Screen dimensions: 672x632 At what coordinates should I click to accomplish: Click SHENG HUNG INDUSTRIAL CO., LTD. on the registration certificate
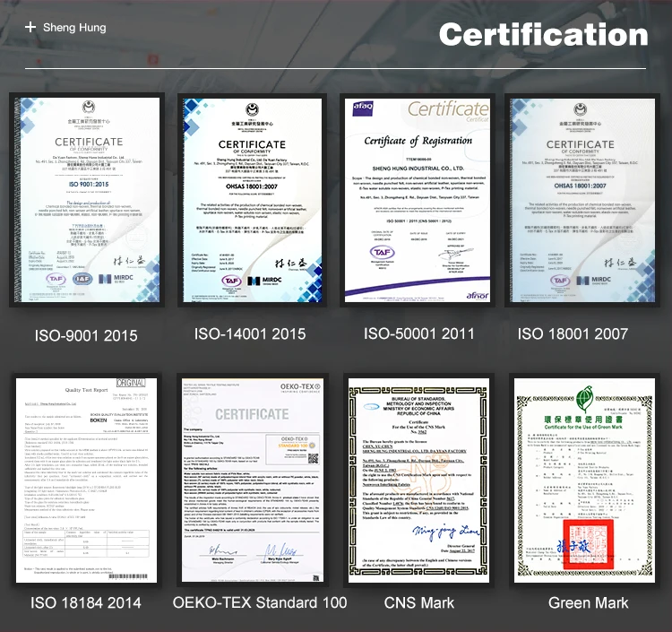point(418,168)
